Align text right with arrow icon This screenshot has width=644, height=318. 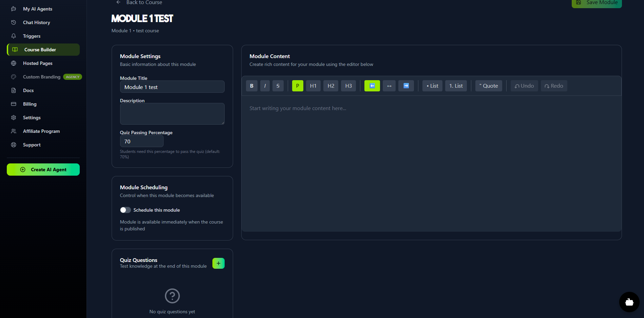tap(406, 86)
